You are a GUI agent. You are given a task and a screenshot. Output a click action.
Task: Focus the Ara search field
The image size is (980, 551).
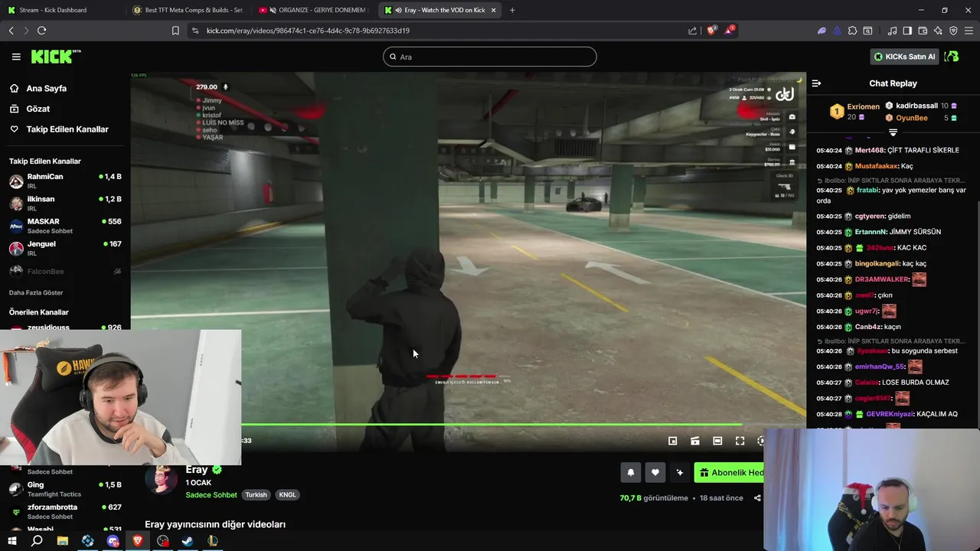pos(490,57)
